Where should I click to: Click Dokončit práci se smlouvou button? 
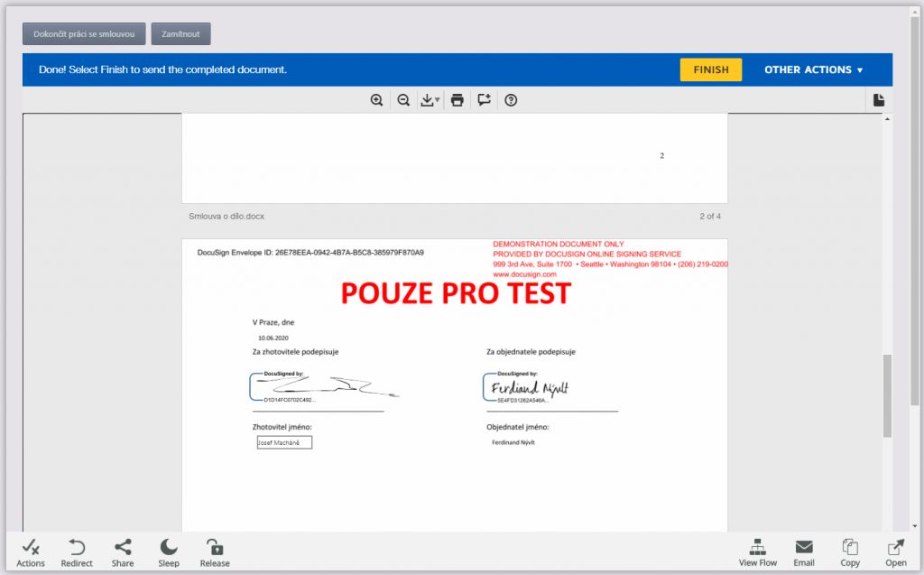click(84, 34)
